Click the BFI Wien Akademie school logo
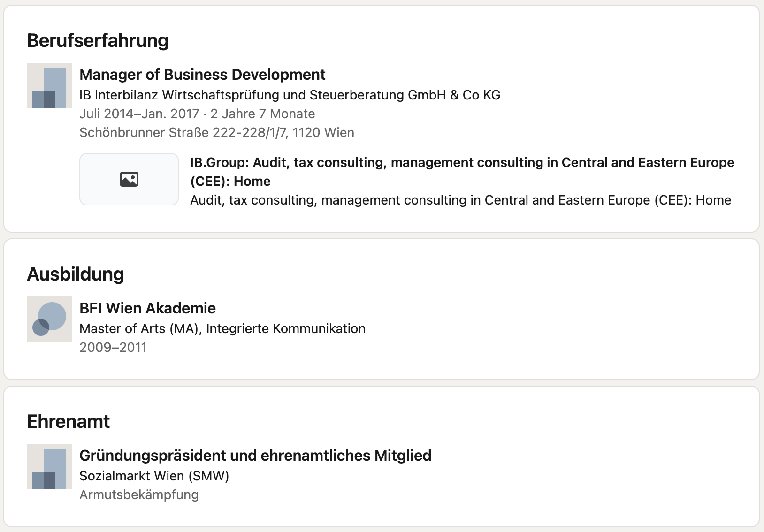 (x=49, y=319)
